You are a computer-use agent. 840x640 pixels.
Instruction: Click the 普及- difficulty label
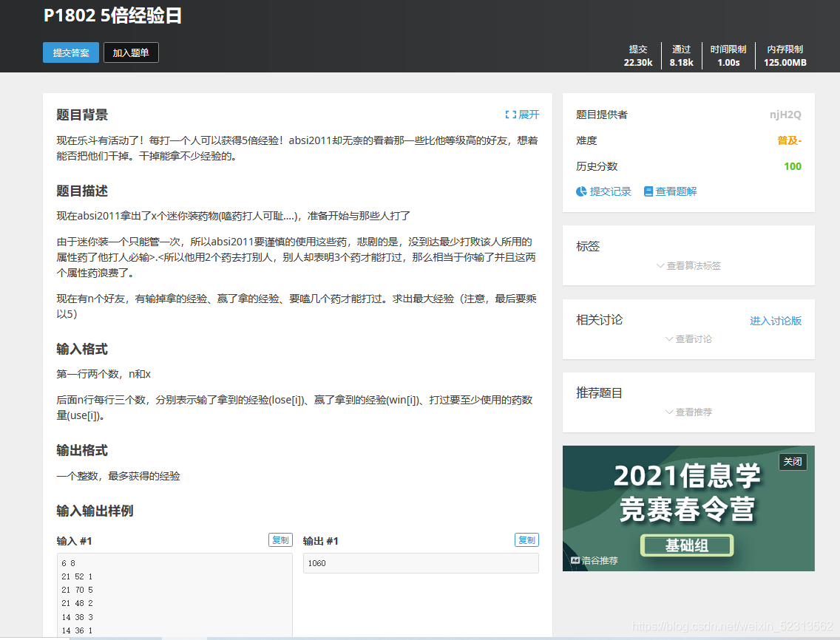pos(789,140)
